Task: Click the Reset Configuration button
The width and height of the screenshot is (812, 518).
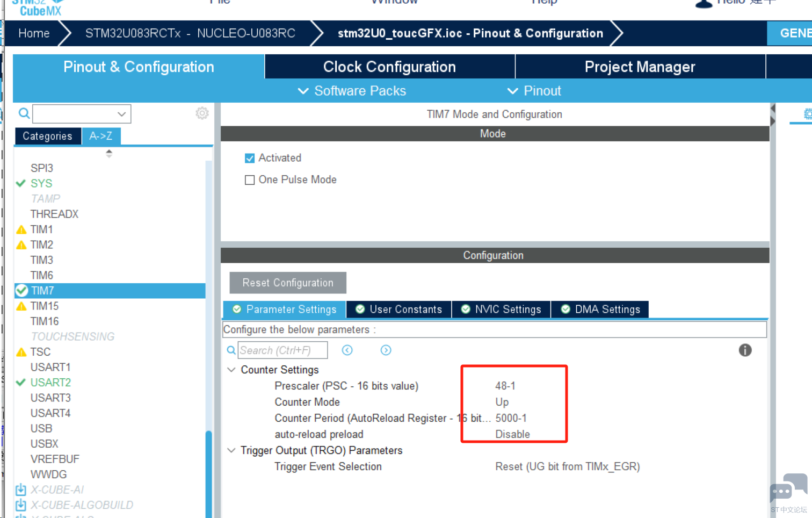Action: tap(288, 283)
